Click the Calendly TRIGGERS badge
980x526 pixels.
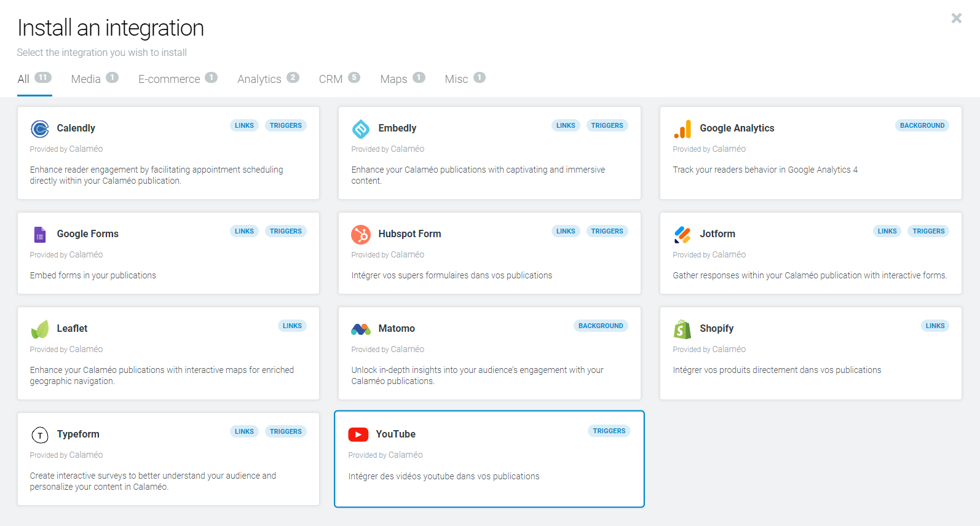pos(286,125)
